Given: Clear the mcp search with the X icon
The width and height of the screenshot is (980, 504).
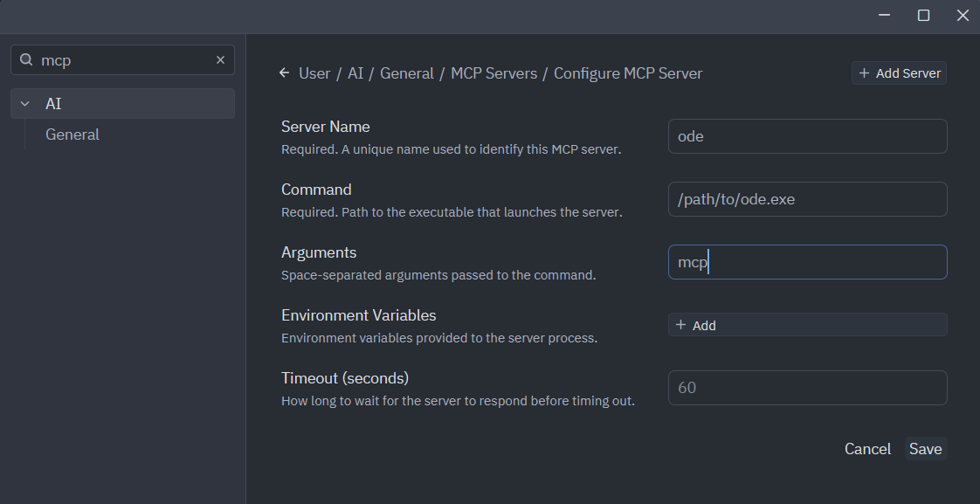Looking at the screenshot, I should click(220, 60).
